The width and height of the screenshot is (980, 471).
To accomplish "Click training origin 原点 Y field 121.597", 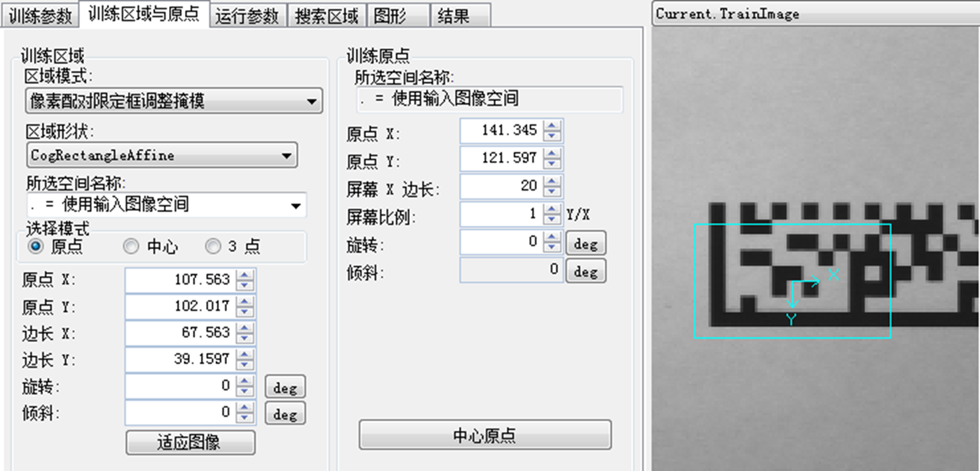I will click(501, 158).
